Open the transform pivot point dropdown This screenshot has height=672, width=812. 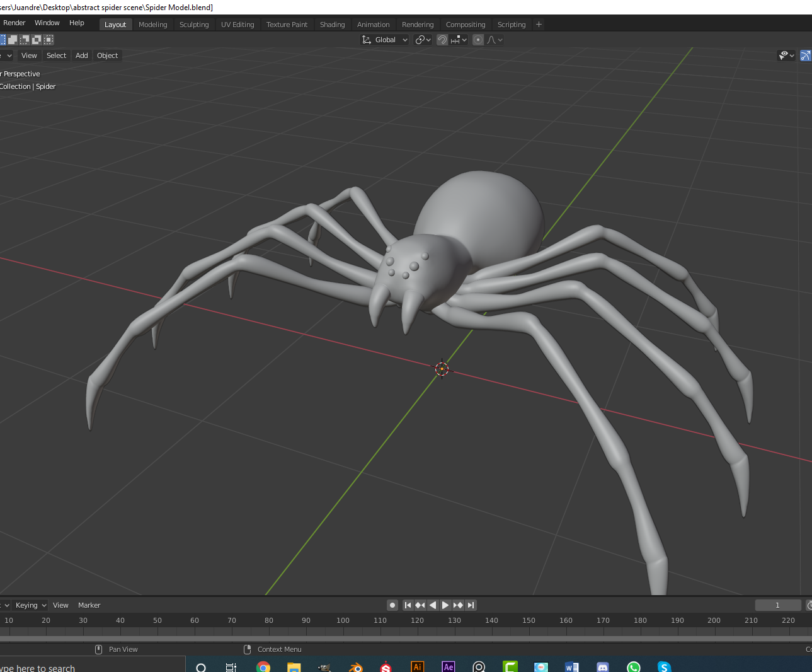(x=423, y=39)
